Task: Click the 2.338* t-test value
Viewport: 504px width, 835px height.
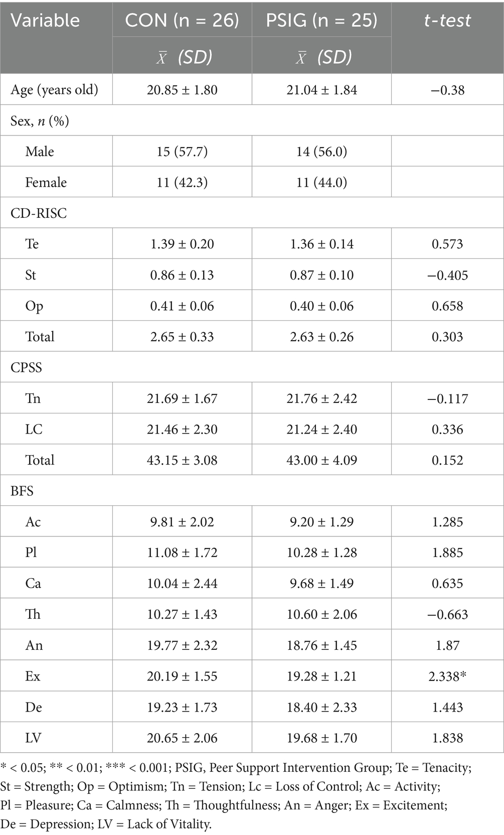Action: coord(447,676)
